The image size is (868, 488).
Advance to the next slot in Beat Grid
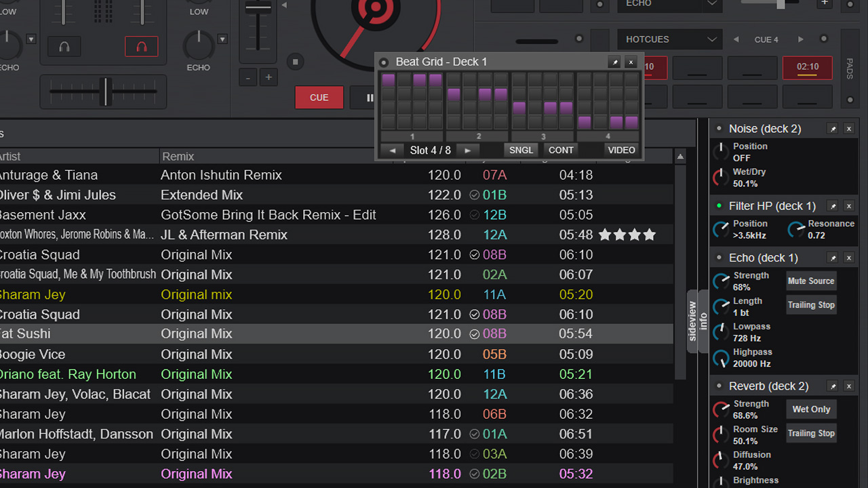(x=468, y=150)
